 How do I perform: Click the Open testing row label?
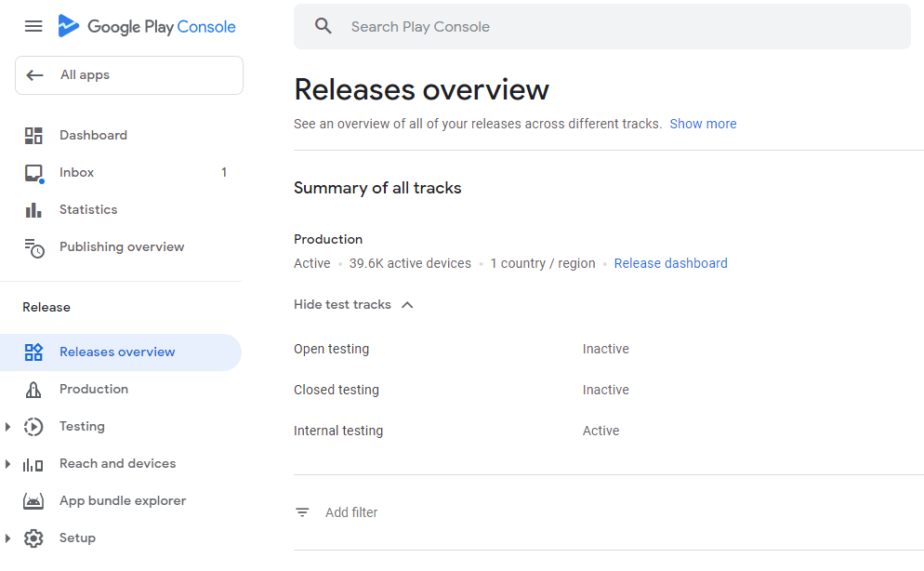[x=331, y=349]
